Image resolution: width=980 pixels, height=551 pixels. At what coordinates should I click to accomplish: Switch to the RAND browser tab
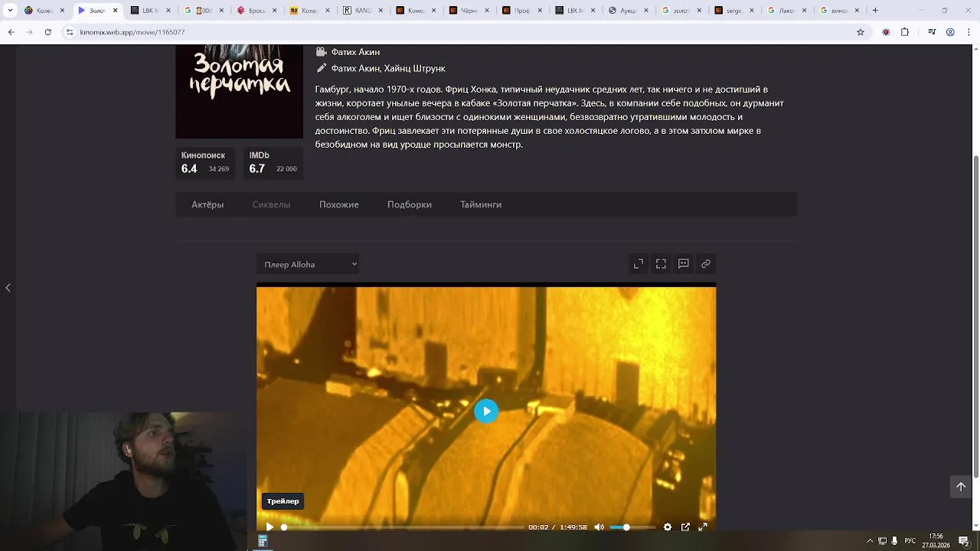[362, 11]
